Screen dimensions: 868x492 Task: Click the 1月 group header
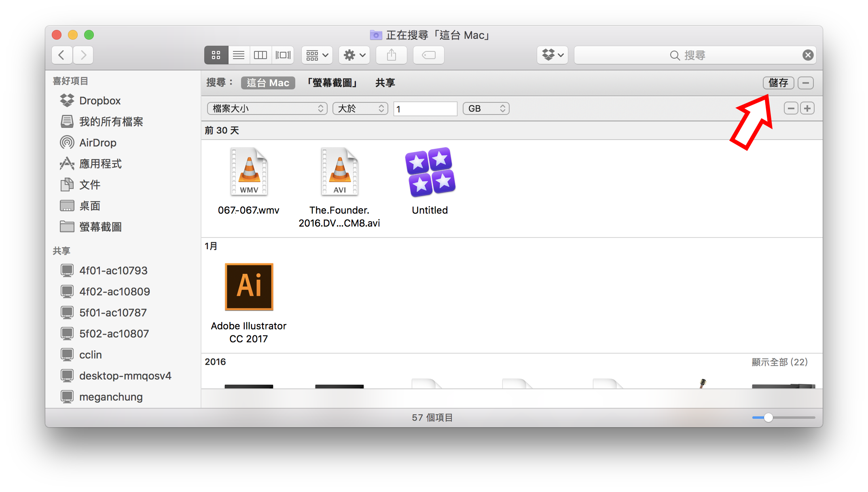coord(211,246)
